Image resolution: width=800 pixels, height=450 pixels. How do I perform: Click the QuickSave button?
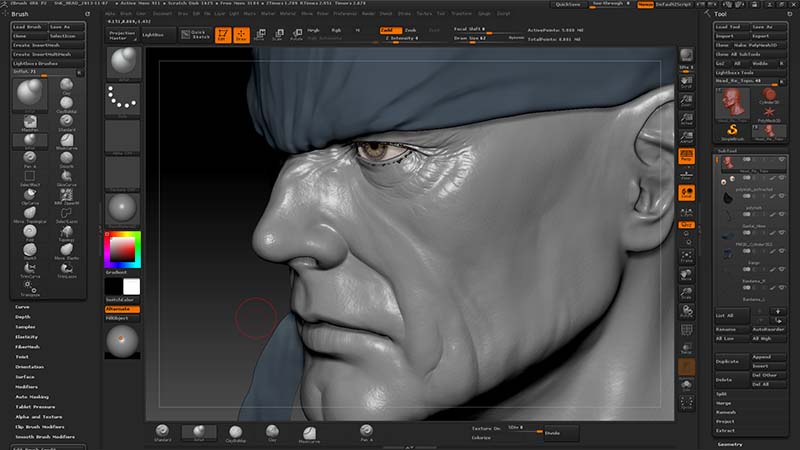[x=566, y=4]
